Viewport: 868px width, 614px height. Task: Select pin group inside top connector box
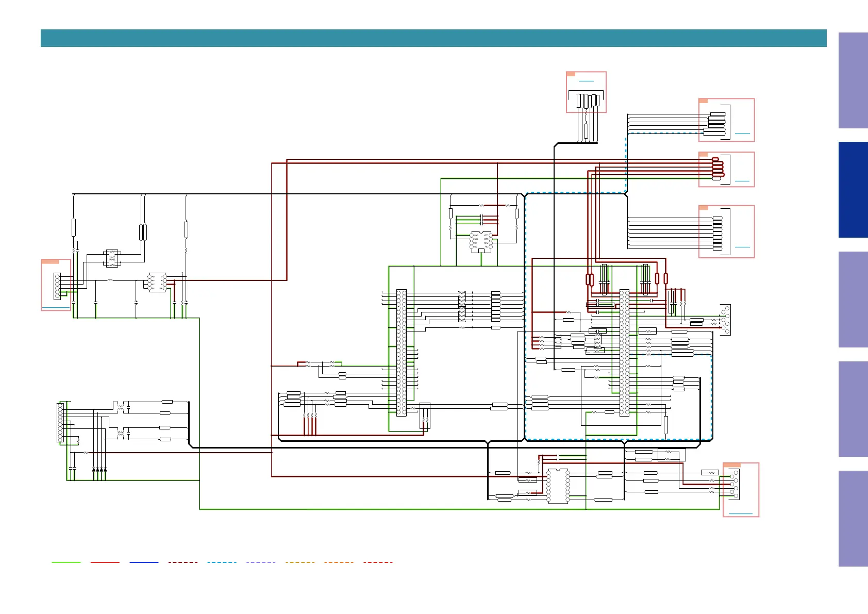(588, 100)
